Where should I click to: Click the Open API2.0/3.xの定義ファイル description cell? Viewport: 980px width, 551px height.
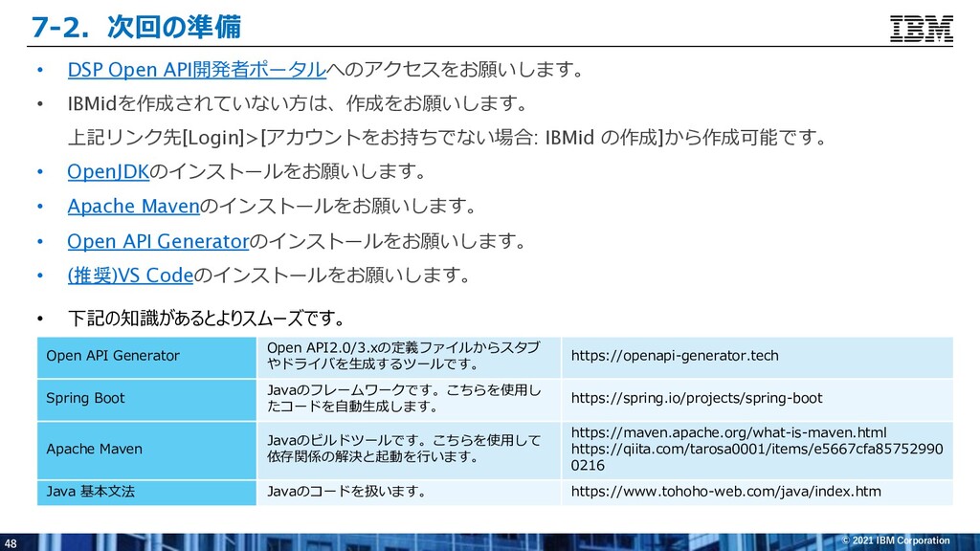409,357
